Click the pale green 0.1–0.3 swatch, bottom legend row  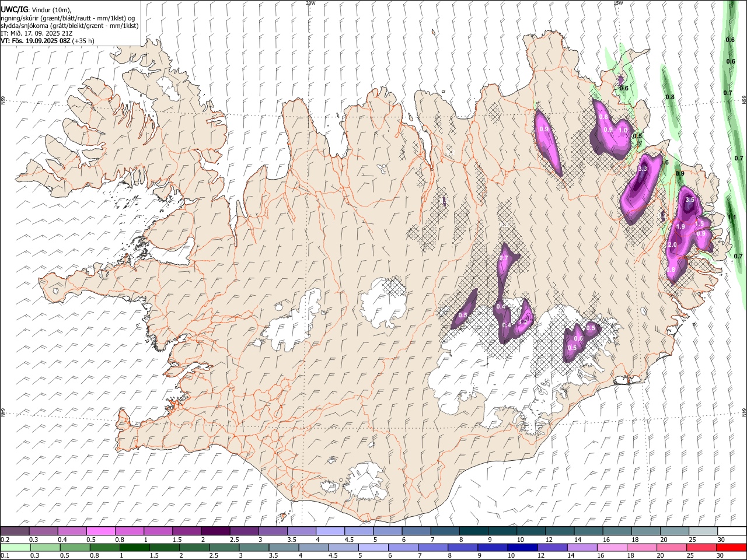(x=16, y=547)
